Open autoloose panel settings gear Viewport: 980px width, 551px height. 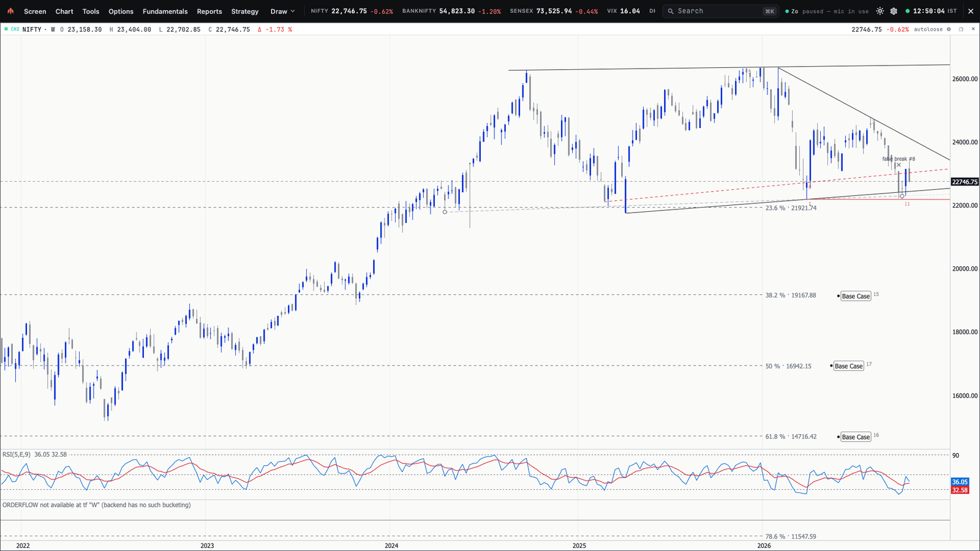click(x=949, y=29)
